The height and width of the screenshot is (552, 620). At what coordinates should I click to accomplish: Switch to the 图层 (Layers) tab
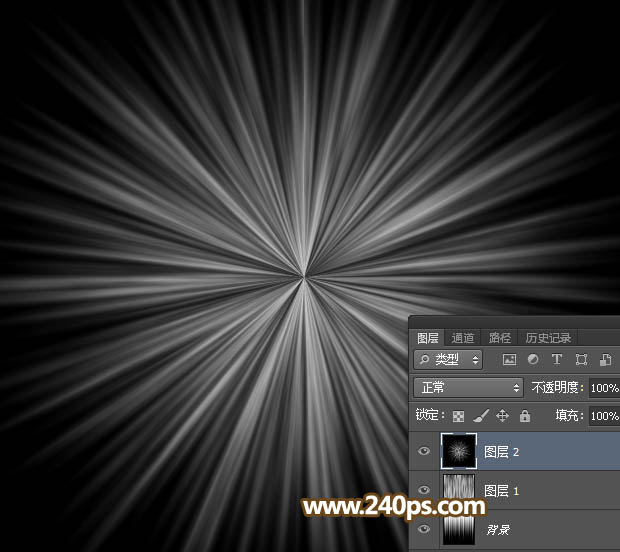pyautogui.click(x=427, y=338)
